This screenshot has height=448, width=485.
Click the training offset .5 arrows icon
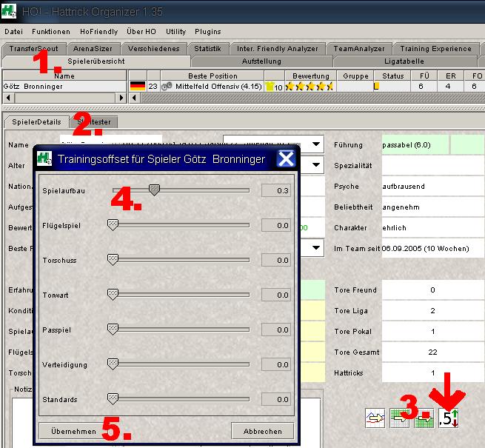click(x=449, y=418)
